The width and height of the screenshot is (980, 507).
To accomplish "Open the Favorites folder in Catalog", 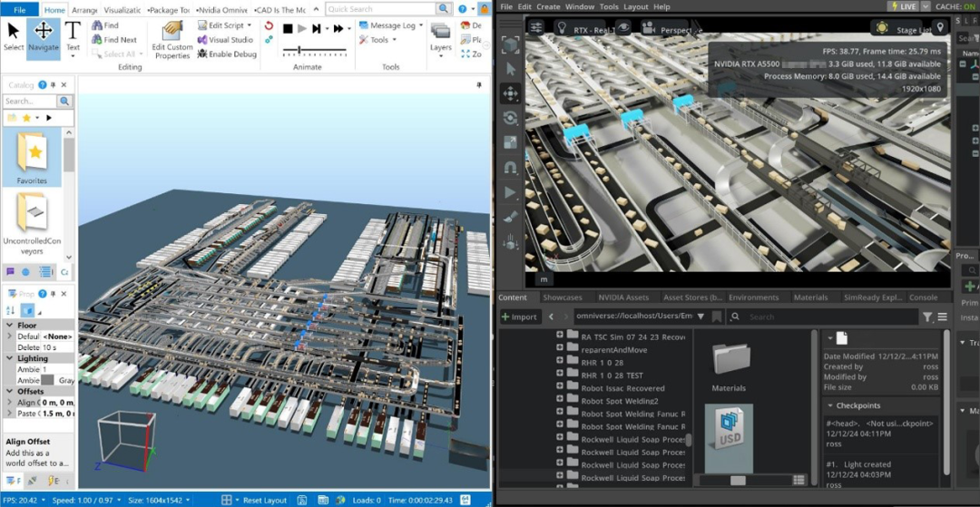I will click(32, 158).
